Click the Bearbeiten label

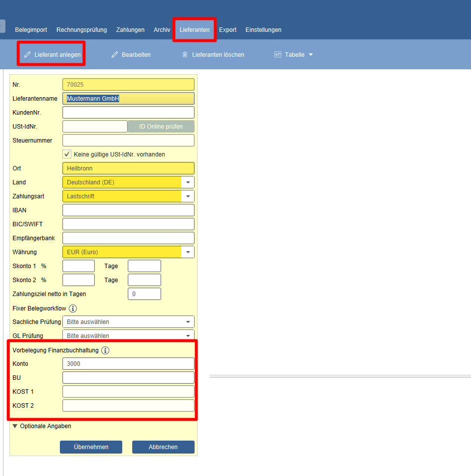pos(136,55)
